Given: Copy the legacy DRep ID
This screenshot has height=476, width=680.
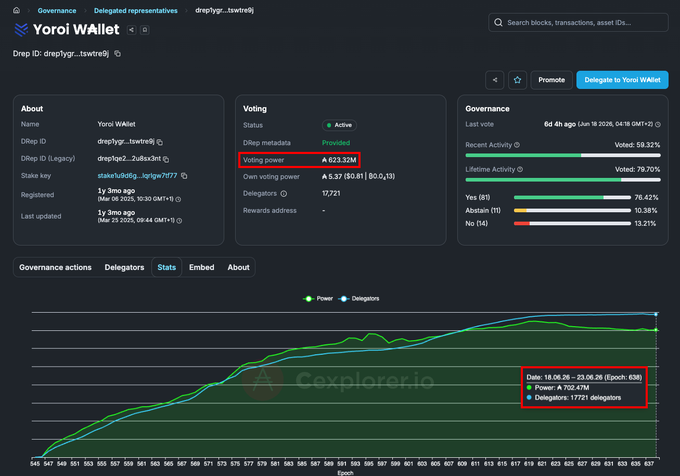Looking at the screenshot, I should (166, 160).
